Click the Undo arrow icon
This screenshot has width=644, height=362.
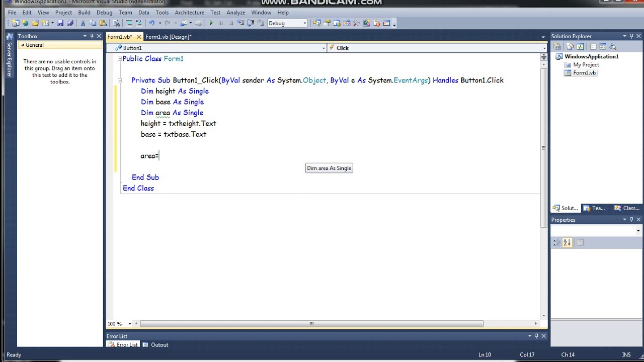click(152, 23)
